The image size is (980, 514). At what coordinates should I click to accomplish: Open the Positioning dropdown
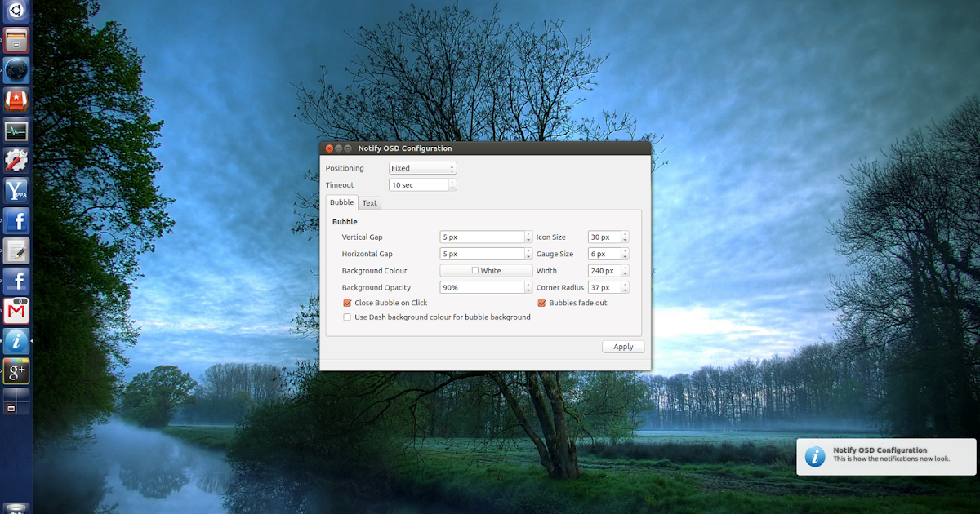click(422, 168)
